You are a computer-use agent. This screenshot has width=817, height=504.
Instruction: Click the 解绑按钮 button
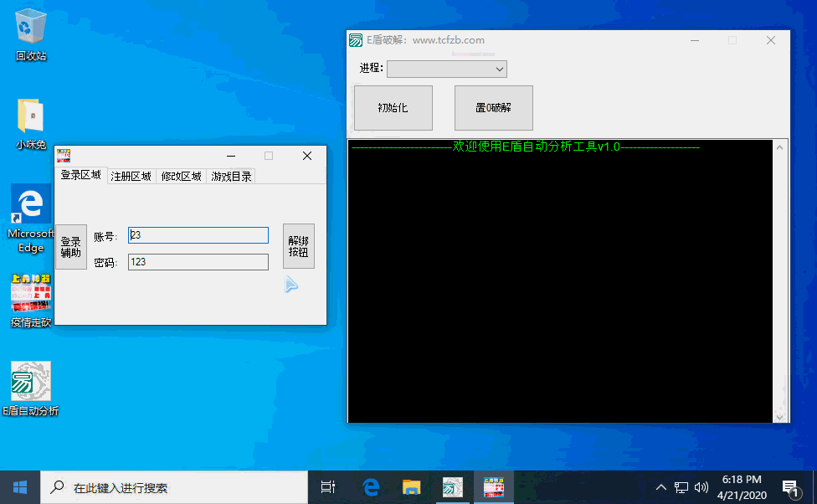click(299, 246)
